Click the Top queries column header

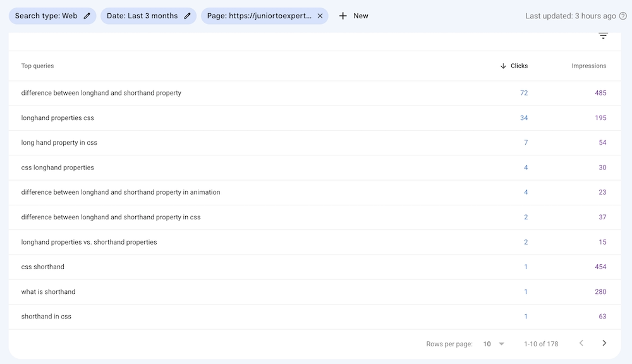point(37,66)
